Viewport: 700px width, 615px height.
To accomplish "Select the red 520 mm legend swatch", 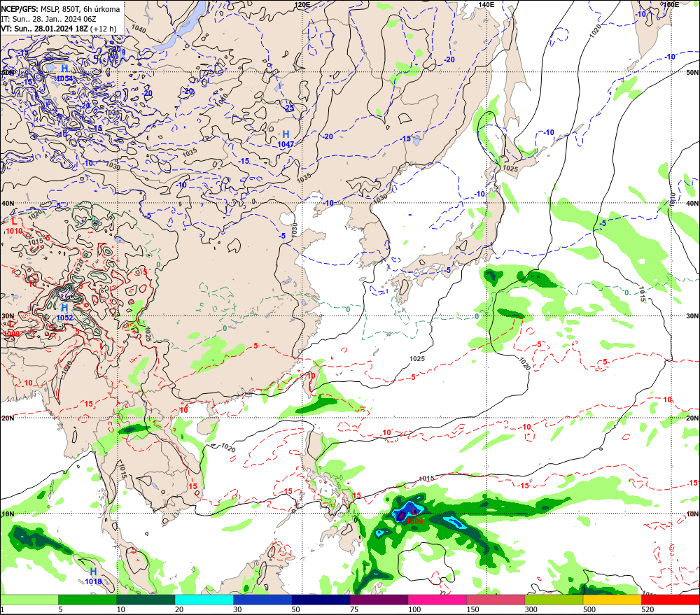I will coord(671,600).
